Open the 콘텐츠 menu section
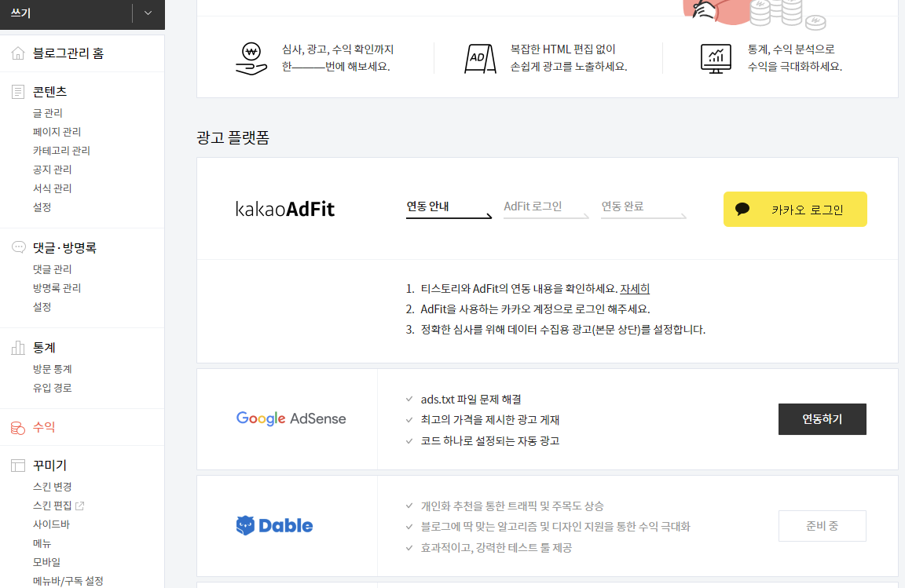The image size is (905, 588). click(49, 92)
